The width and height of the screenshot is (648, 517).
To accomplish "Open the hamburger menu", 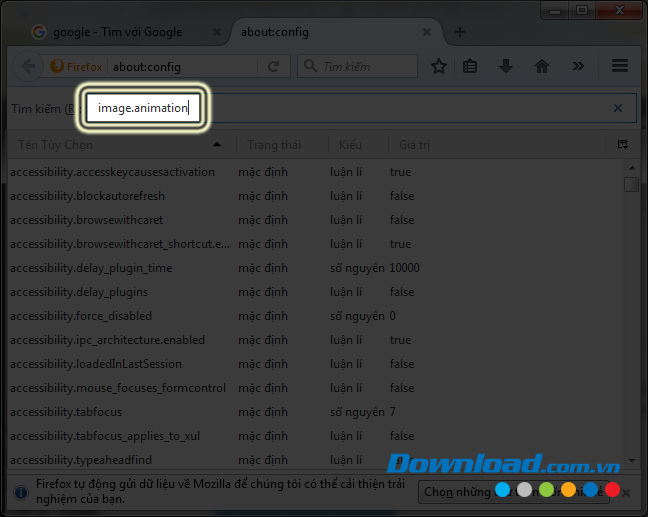I will (619, 67).
